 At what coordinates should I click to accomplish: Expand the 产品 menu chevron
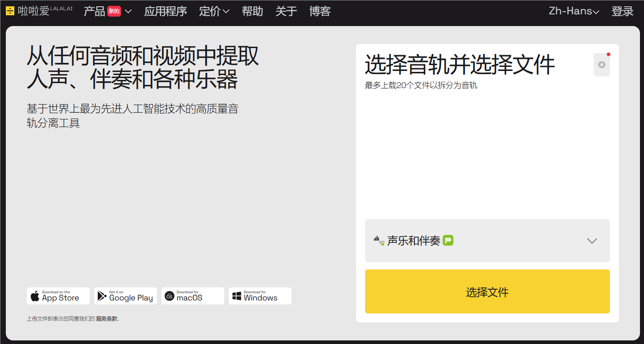tap(128, 12)
